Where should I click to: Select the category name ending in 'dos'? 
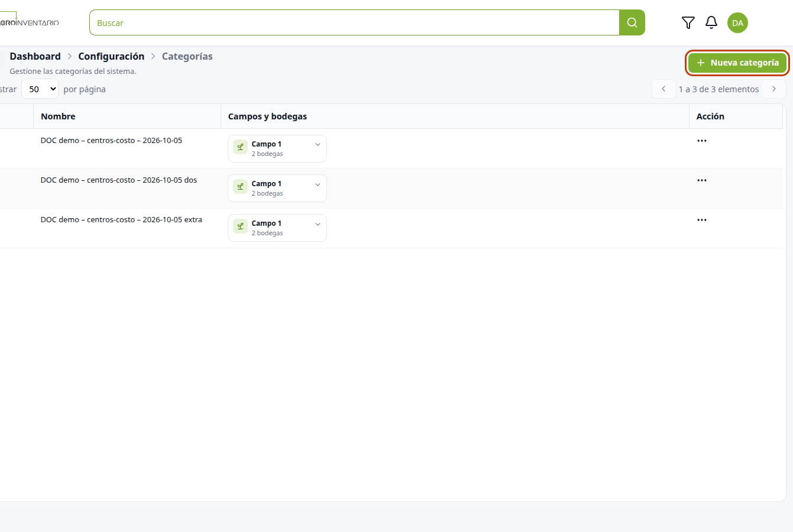(119, 180)
